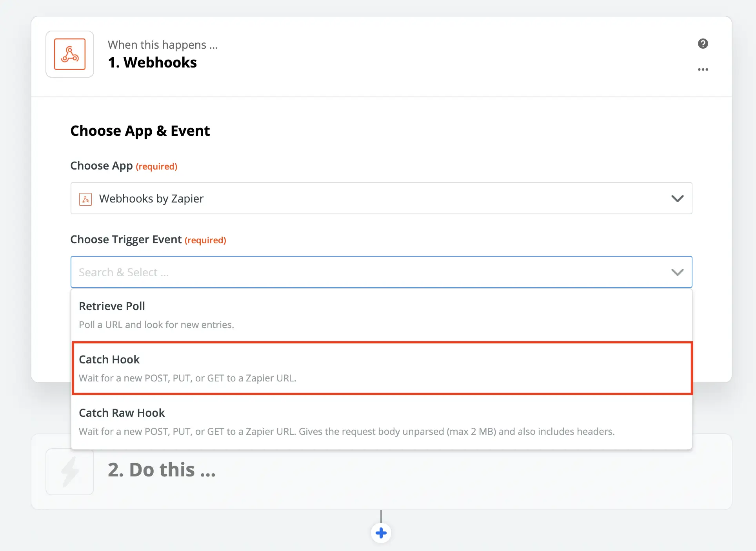This screenshot has width=756, height=551.
Task: Click the When this happens header
Action: point(162,44)
